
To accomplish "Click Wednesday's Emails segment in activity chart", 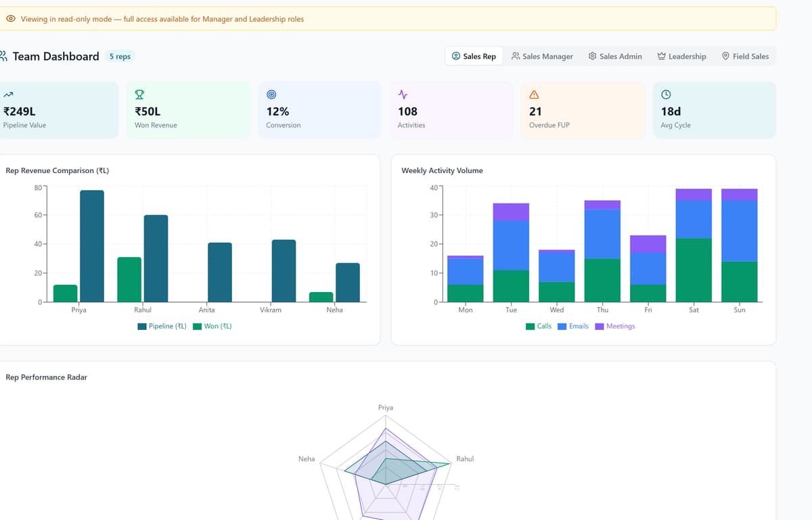I will tap(557, 267).
